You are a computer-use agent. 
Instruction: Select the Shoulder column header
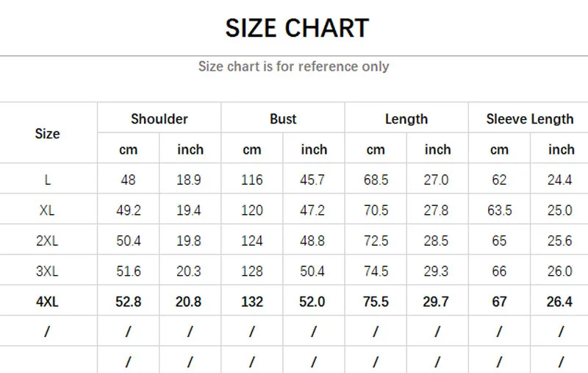[x=159, y=118]
